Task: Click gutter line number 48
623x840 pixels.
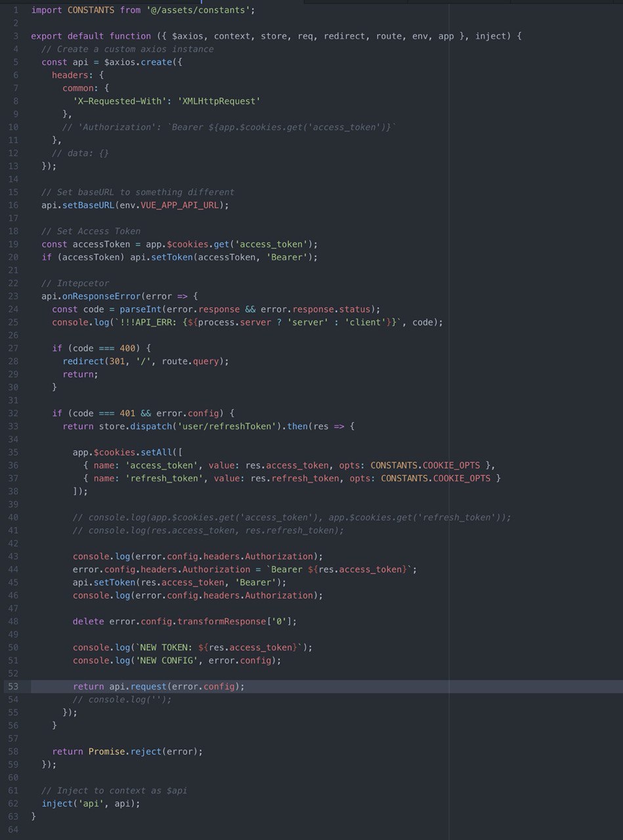Action: coord(14,621)
